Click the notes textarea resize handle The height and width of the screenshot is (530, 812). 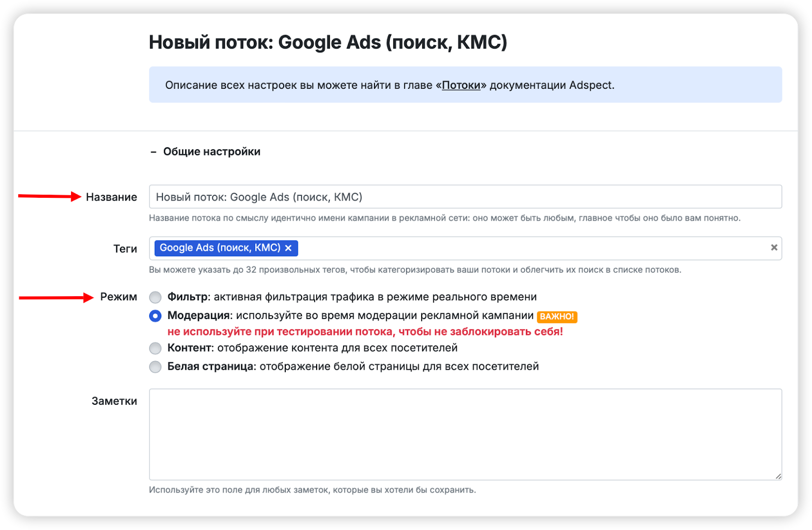tap(778, 476)
